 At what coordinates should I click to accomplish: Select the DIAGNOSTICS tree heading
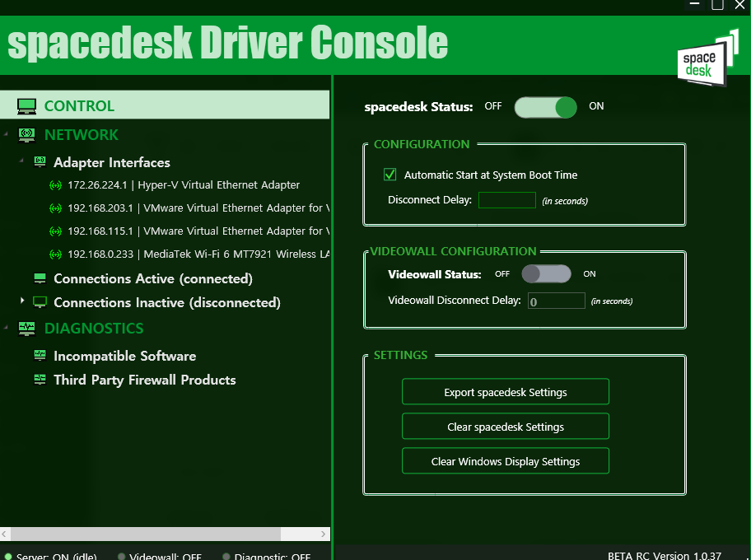pos(94,329)
